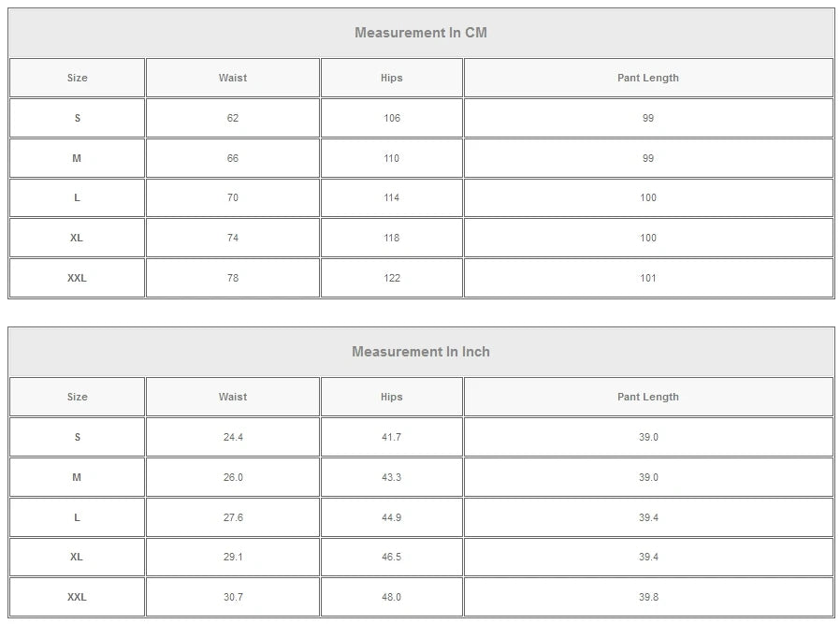Select the Waist header in CM table
Image resolution: width=840 pixels, height=624 pixels.
[233, 78]
